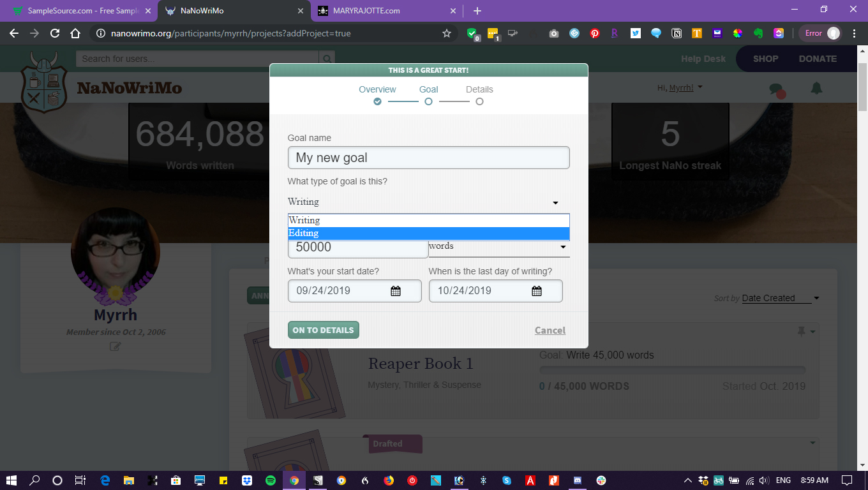The image size is (868, 490).
Task: Open calendar picker for last writing day
Action: (x=537, y=291)
